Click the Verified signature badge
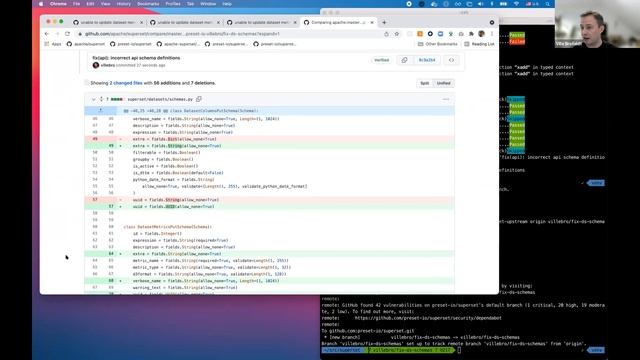640x360 pixels. coord(382,60)
